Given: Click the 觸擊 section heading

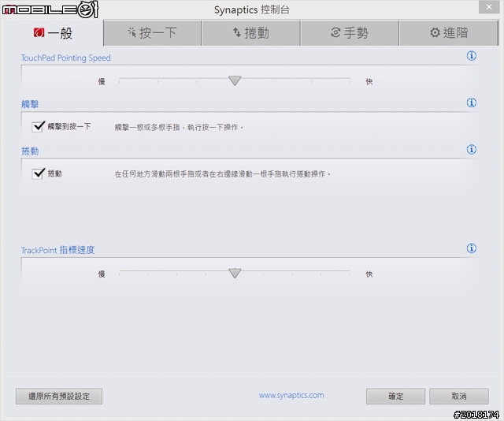Looking at the screenshot, I should (x=30, y=104).
